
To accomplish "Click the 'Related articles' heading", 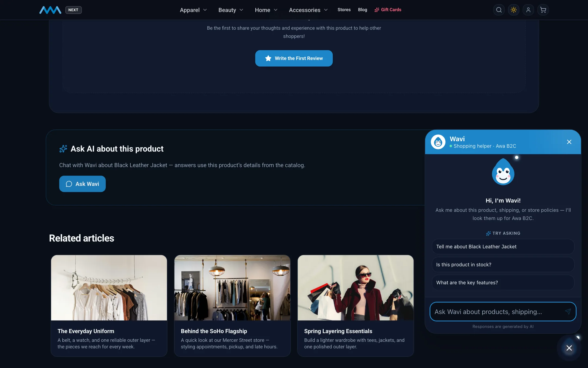I will click(81, 238).
